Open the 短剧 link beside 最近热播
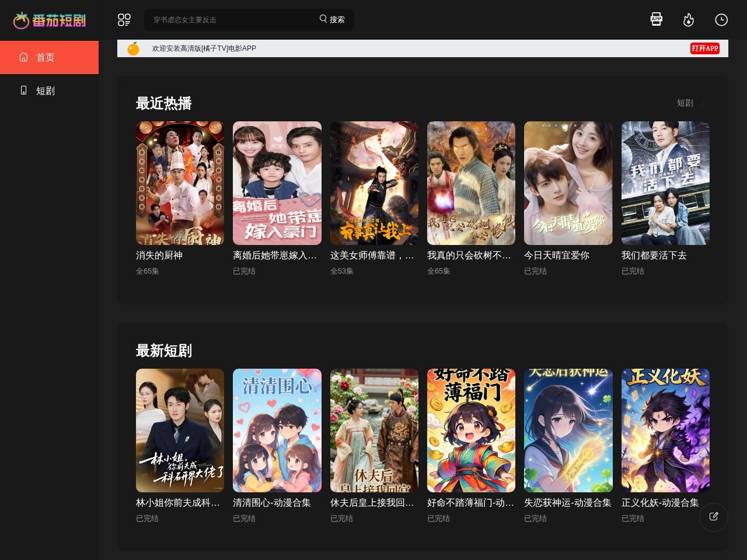 click(x=685, y=103)
